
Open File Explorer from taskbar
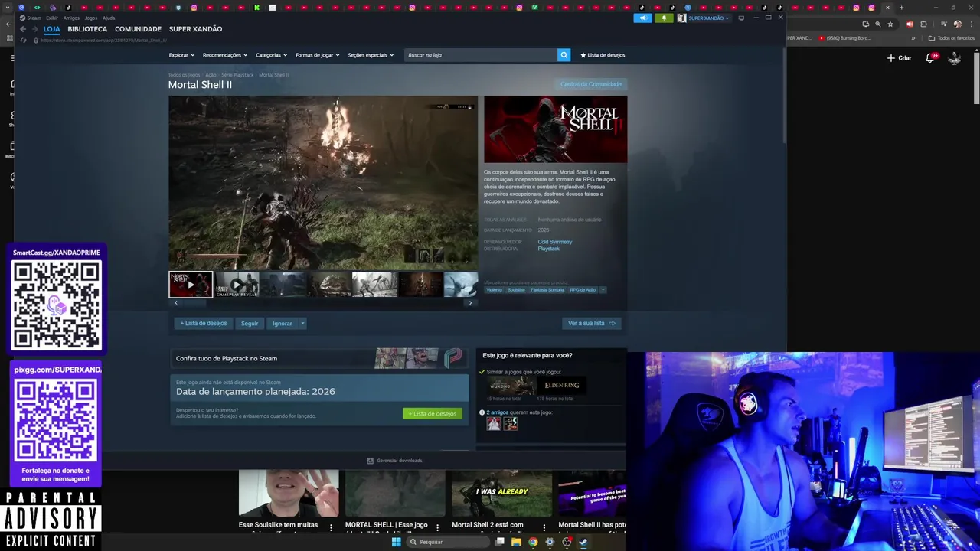pos(516,542)
